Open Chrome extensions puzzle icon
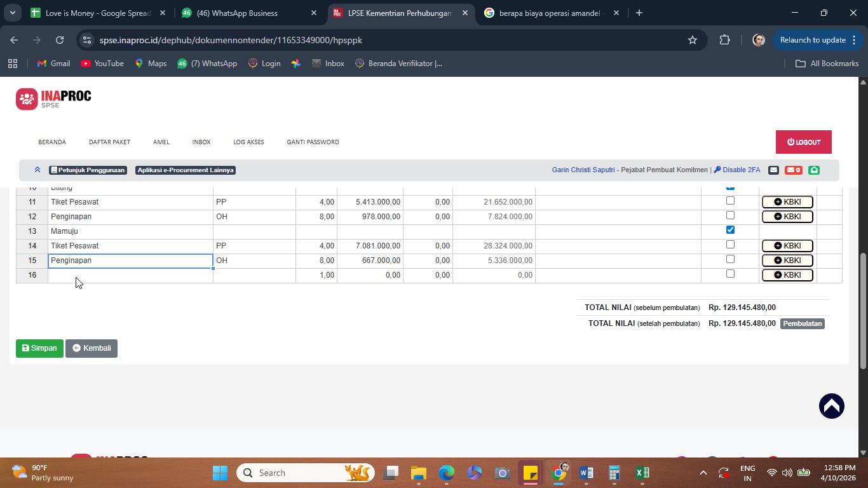The height and width of the screenshot is (488, 868). point(725,40)
